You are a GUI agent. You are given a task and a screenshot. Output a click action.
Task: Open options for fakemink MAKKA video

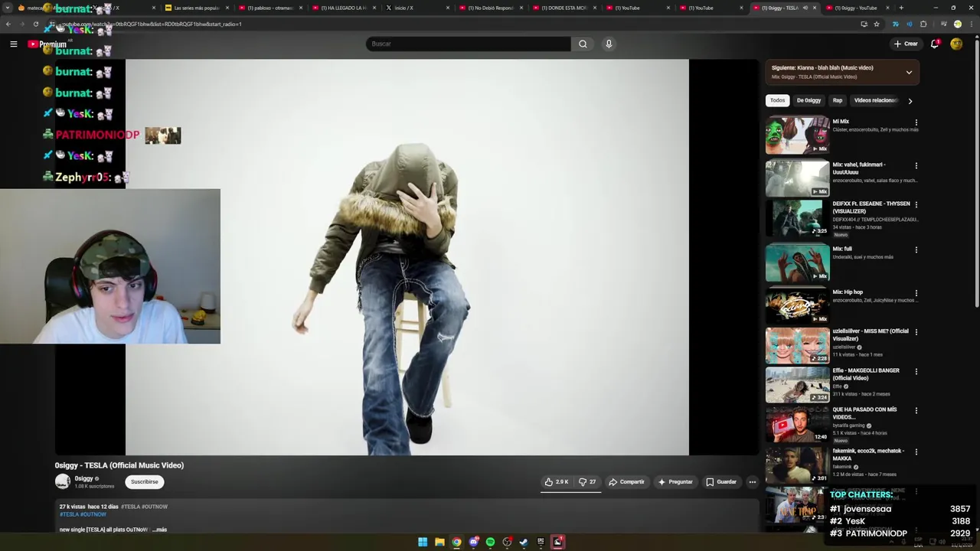[x=916, y=452]
